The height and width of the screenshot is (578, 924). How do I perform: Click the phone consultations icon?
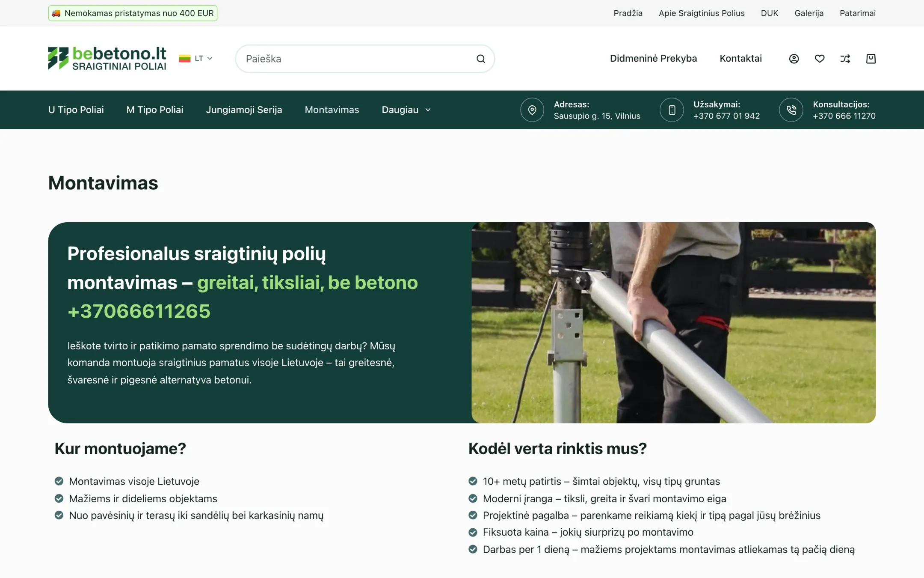pos(791,110)
